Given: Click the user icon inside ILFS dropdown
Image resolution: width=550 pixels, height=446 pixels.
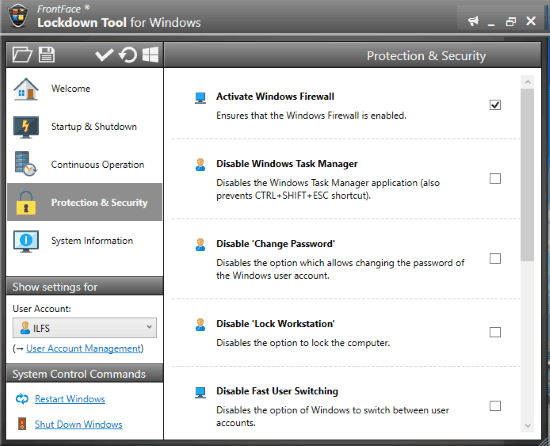Looking at the screenshot, I should point(25,327).
